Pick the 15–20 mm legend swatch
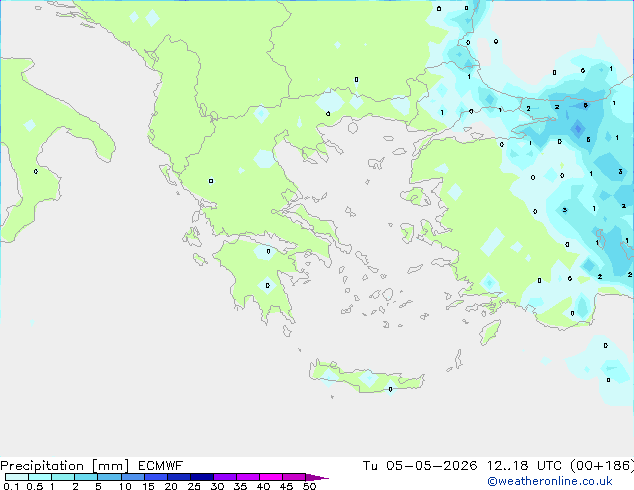The height and width of the screenshot is (490, 634). (156, 477)
